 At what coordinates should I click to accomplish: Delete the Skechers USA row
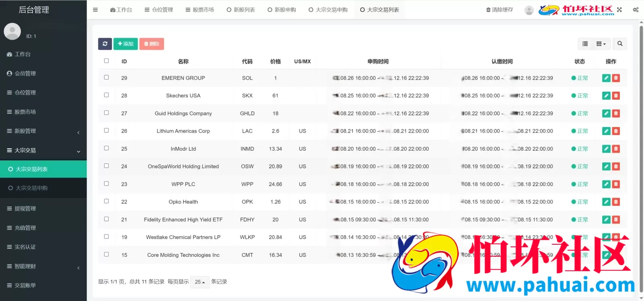[616, 96]
